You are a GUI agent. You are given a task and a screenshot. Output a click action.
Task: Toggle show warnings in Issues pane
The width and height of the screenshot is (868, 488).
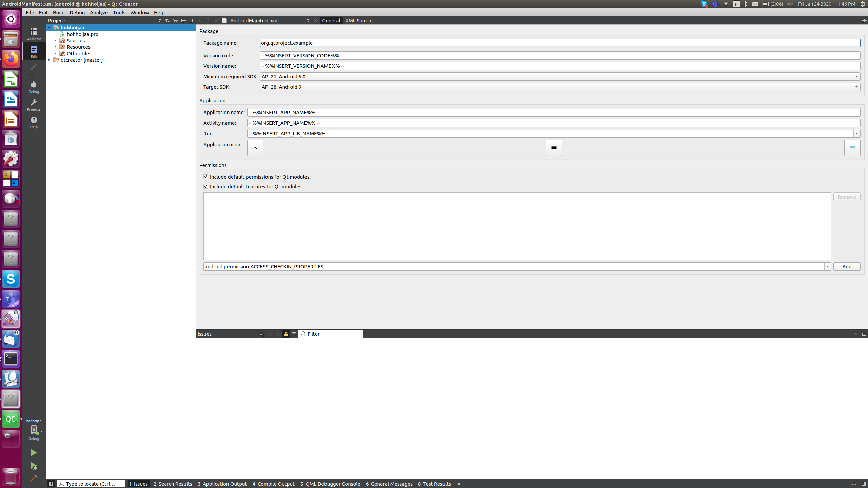pos(286,334)
